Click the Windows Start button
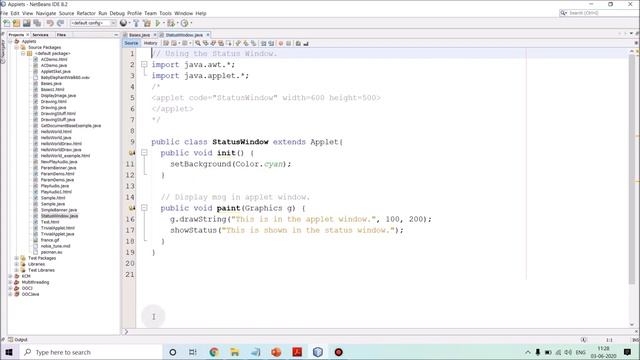 coord(9,352)
